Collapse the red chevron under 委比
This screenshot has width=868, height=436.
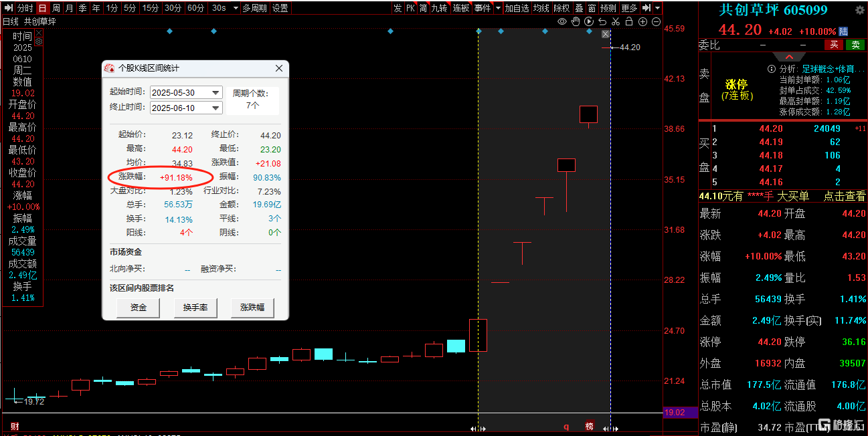(790, 58)
